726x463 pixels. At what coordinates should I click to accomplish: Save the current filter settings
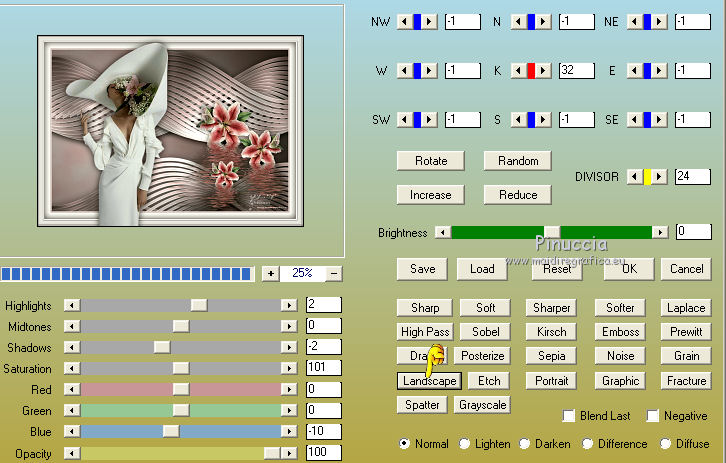422,269
